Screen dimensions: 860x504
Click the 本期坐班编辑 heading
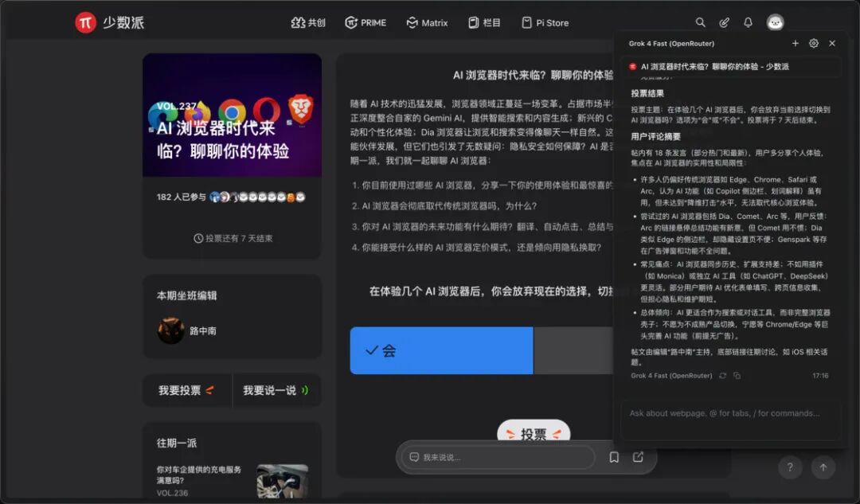pyautogui.click(x=186, y=295)
